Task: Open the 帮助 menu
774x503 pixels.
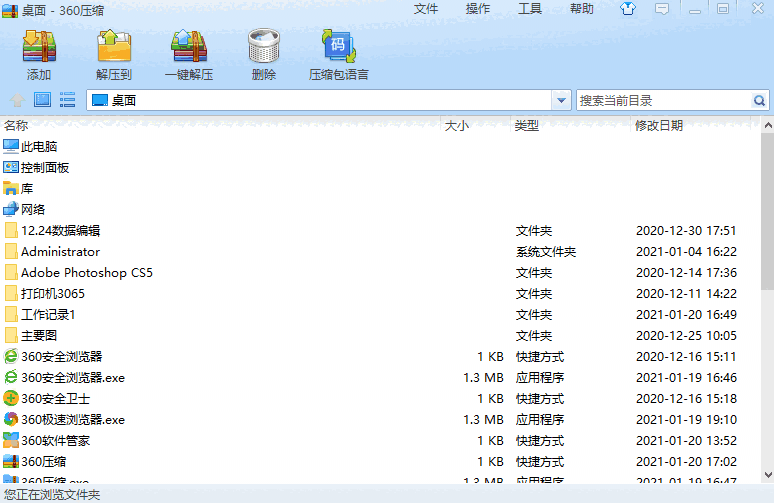Action: (581, 9)
